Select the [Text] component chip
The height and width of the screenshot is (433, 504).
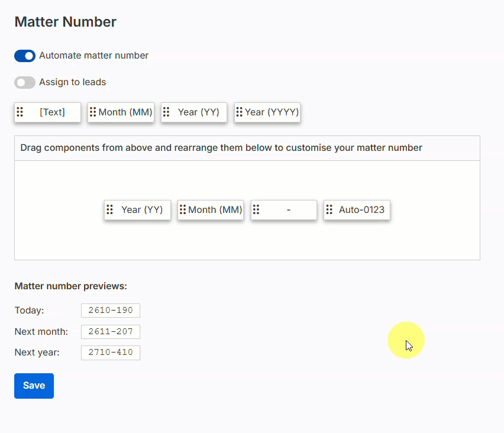tap(47, 112)
